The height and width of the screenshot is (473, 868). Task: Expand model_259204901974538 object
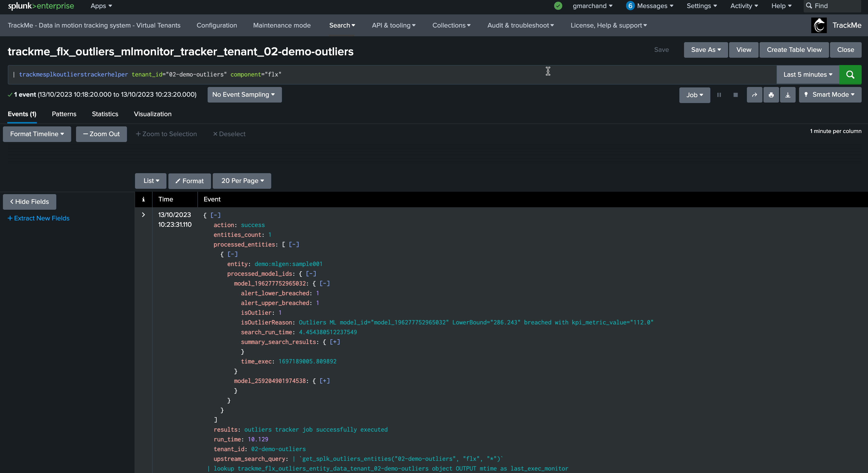coord(325,381)
